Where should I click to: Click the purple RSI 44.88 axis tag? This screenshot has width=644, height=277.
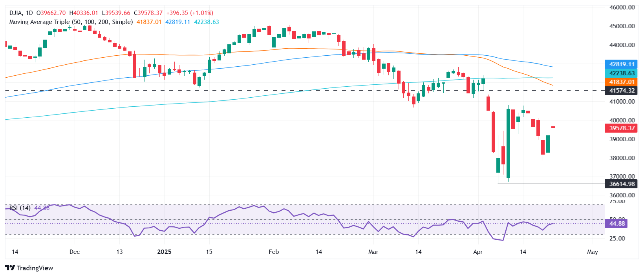click(617, 224)
